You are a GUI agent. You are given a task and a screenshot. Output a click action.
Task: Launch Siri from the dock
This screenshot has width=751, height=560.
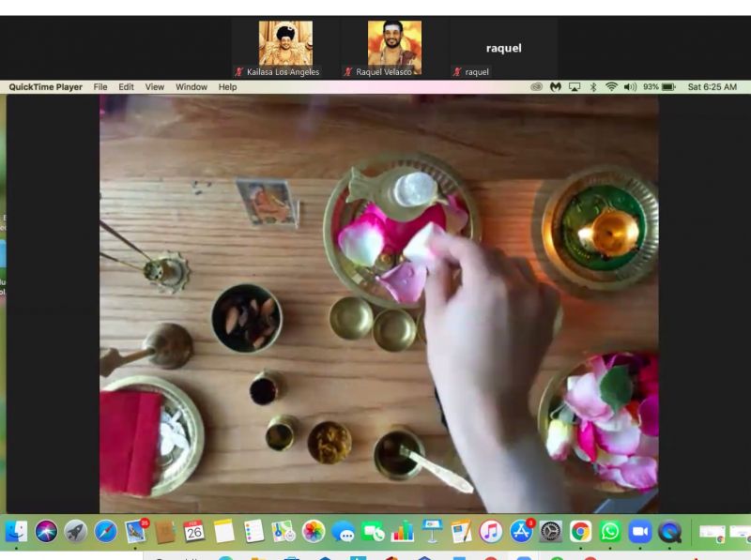tap(46, 532)
